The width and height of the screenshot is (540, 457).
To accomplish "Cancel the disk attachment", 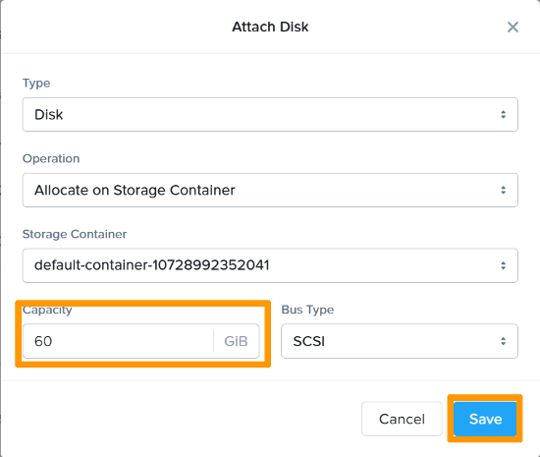I will (402, 419).
